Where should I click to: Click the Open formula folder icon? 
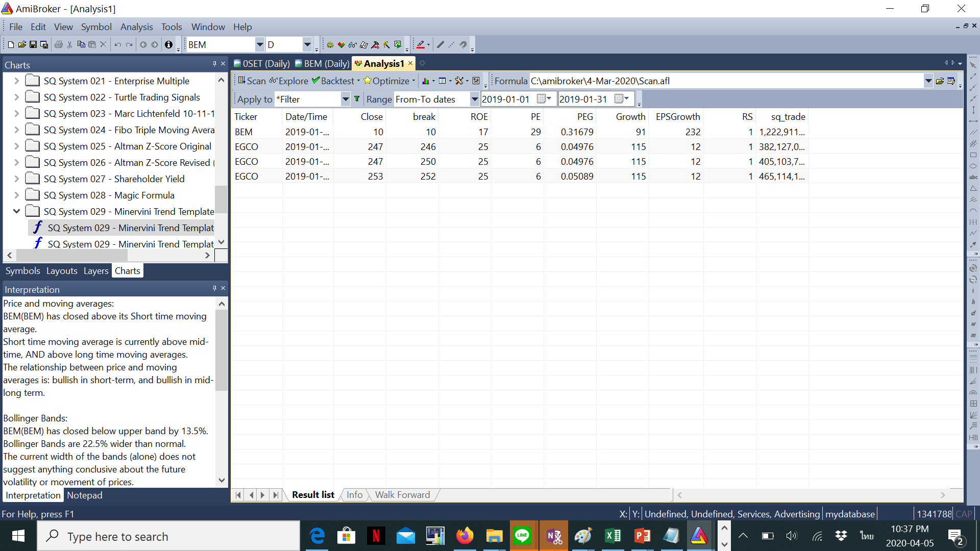[x=940, y=81]
